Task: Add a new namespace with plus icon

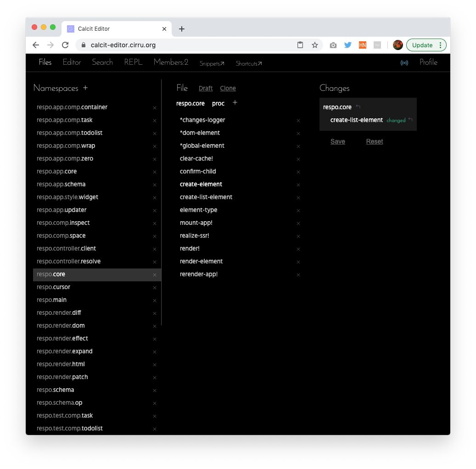Action: pyautogui.click(x=85, y=88)
